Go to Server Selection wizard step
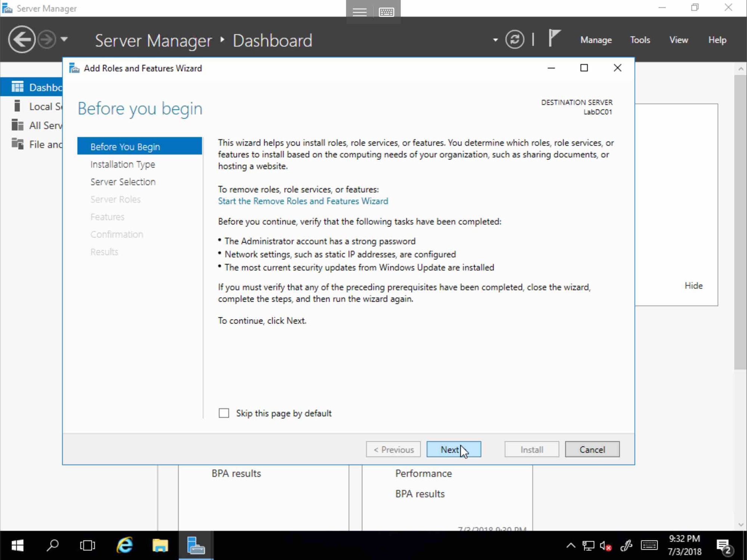The image size is (747, 560). click(x=123, y=182)
